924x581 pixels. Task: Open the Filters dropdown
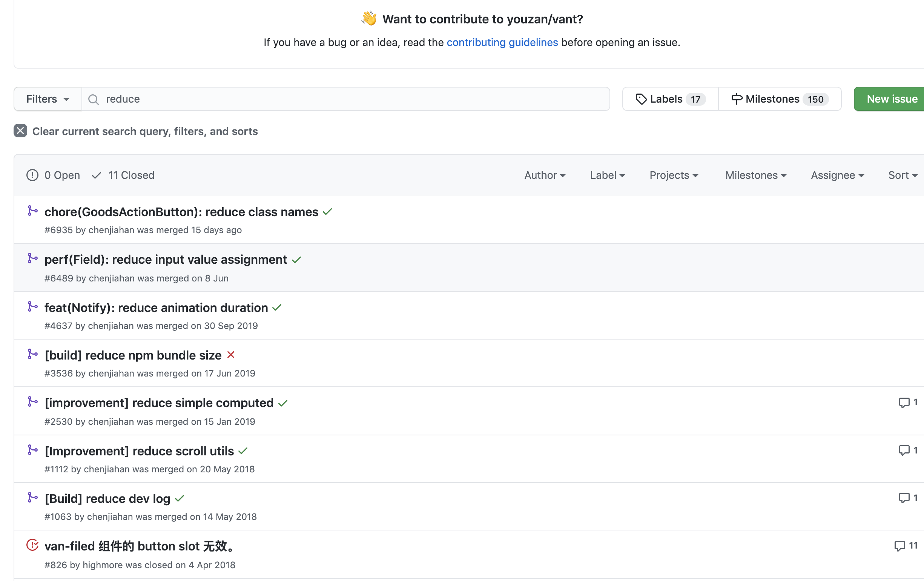point(48,99)
